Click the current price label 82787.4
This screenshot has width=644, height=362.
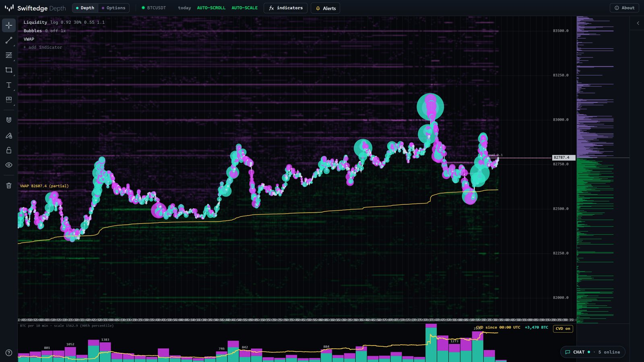[563, 158]
